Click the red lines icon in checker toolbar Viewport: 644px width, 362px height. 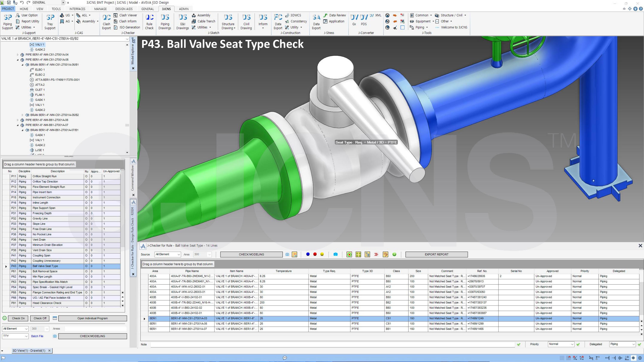coord(376,254)
